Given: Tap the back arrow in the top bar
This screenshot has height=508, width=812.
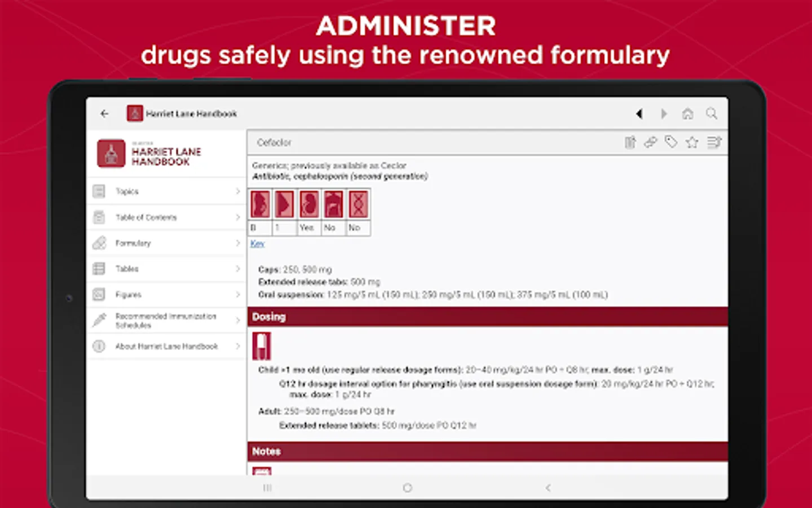Looking at the screenshot, I should click(x=104, y=113).
